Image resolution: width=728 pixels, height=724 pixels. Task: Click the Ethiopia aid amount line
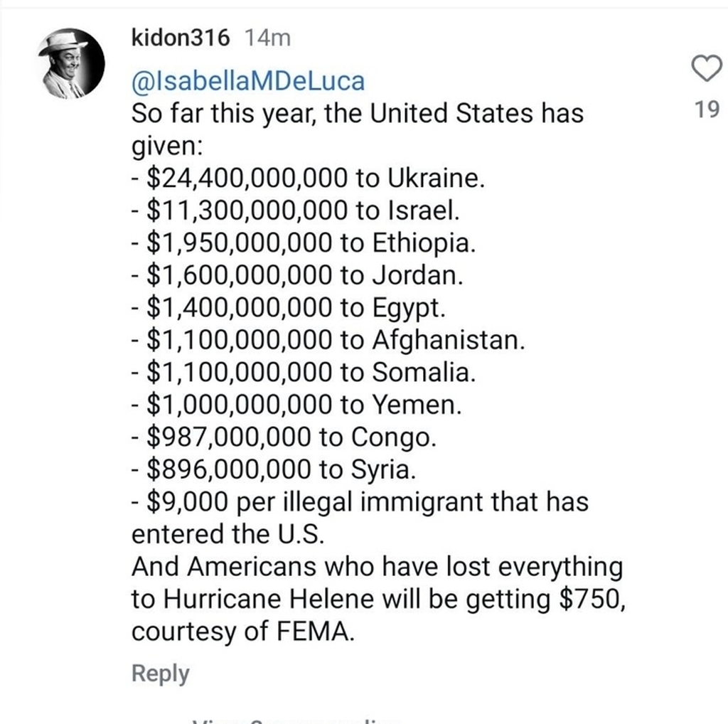click(304, 243)
